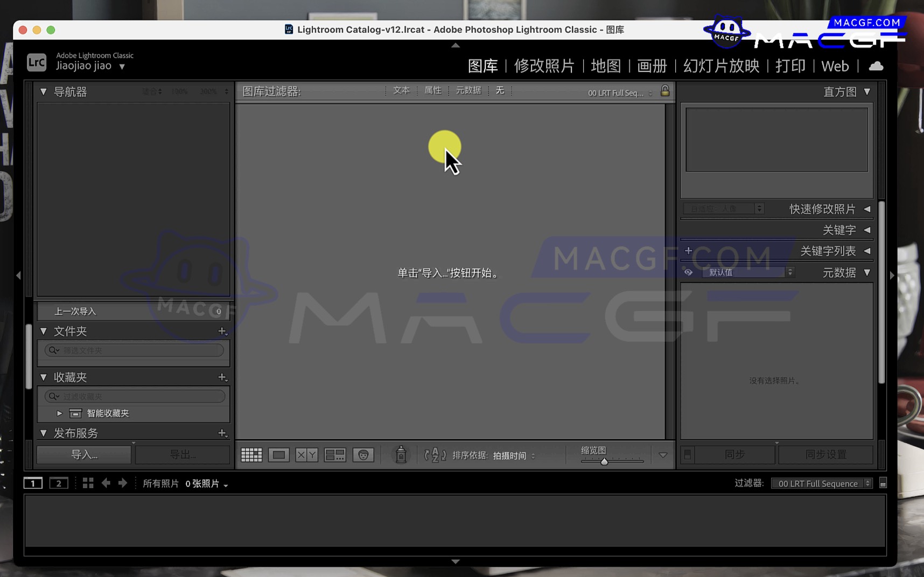Screen dimensions: 924x577
Task: Open People face view
Action: click(363, 455)
